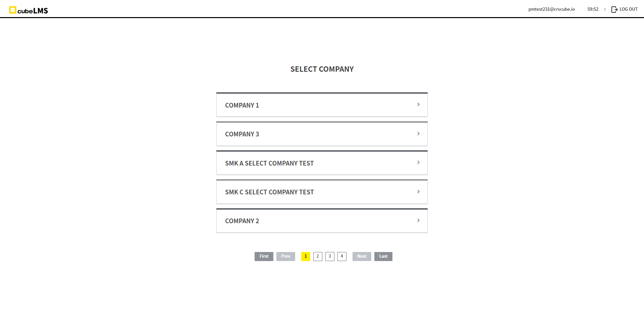Go to page 2

pyautogui.click(x=318, y=256)
